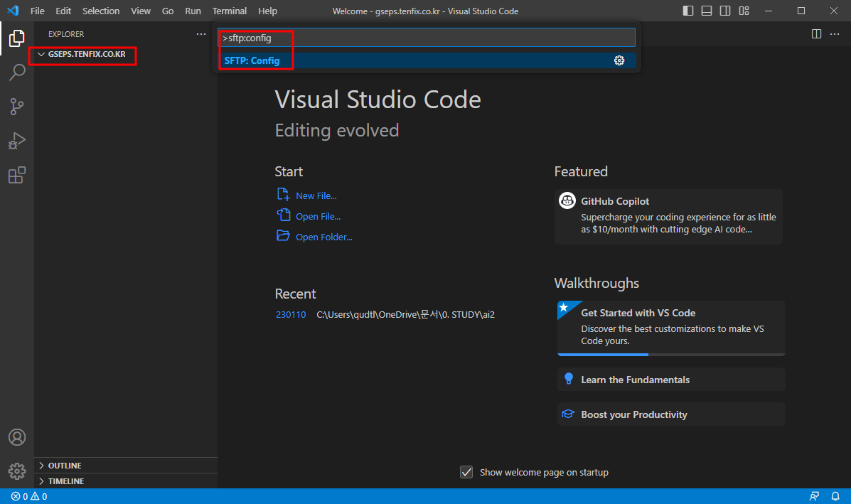
Task: Open recent folder 230110
Action: click(291, 315)
